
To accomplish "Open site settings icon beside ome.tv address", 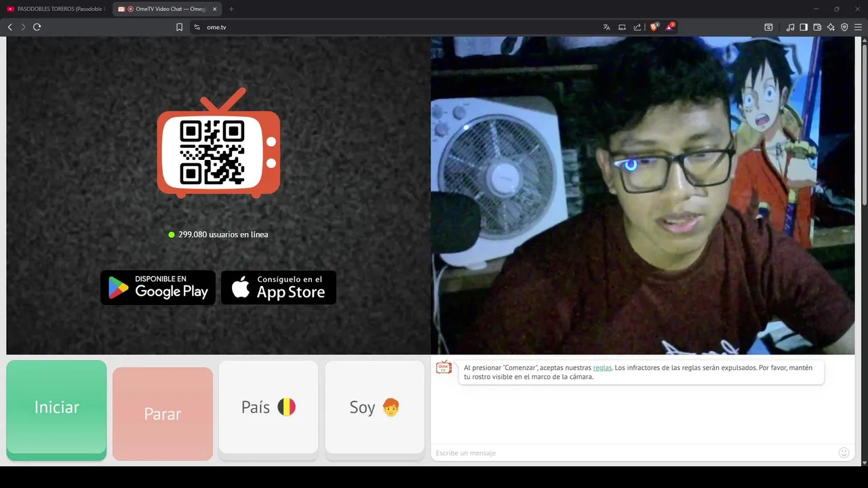I will 197,27.
